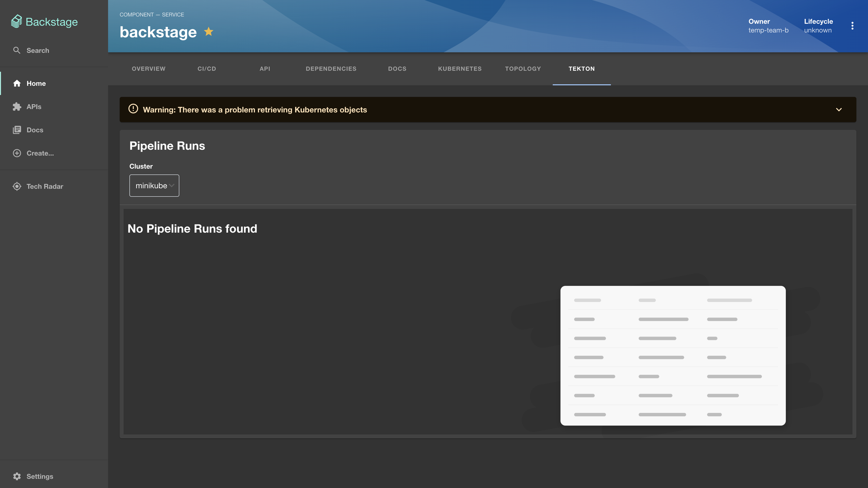Click the temp-team-b owner link
This screenshot has width=868, height=488.
pos(768,30)
